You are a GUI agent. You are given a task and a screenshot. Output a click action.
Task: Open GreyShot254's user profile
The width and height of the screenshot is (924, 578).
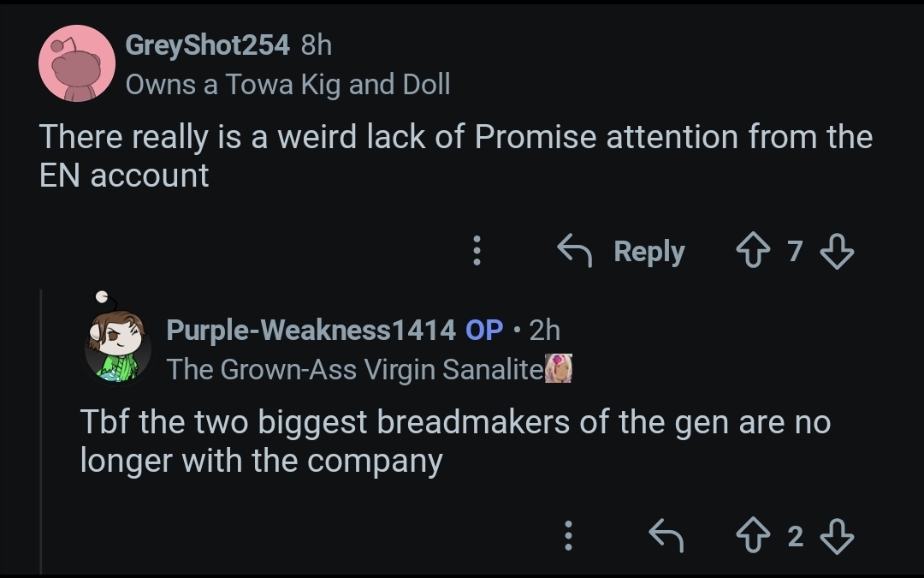[x=207, y=45]
